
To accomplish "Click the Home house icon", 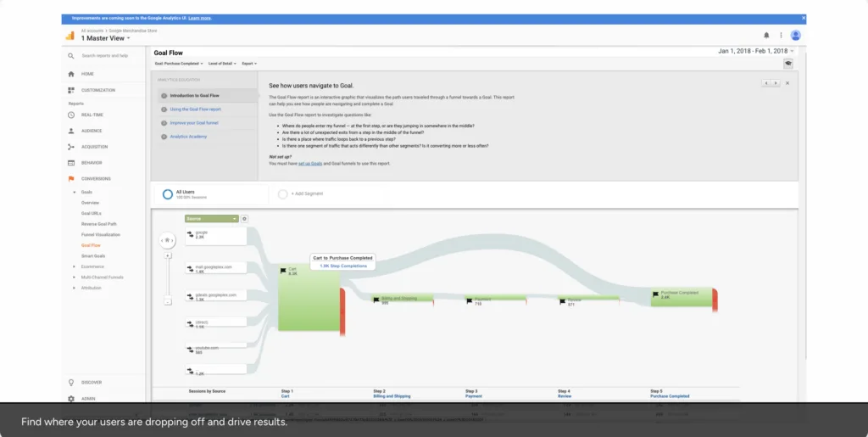I will (71, 74).
